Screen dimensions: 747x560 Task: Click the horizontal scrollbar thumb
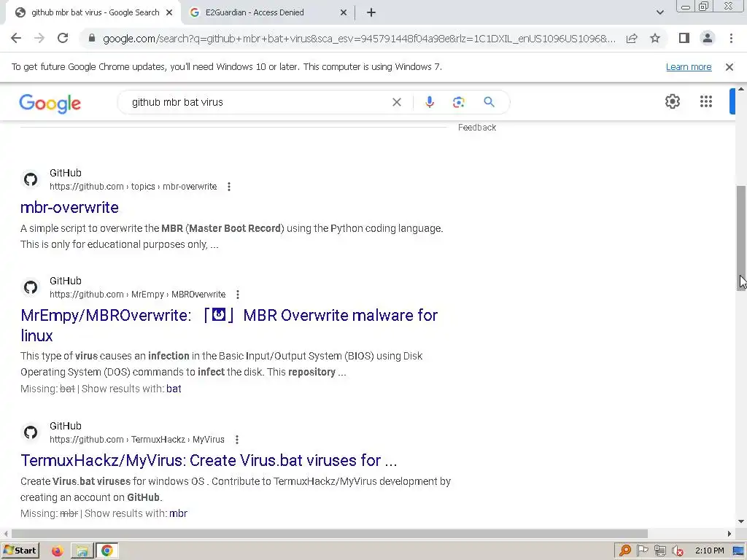tap(329, 533)
